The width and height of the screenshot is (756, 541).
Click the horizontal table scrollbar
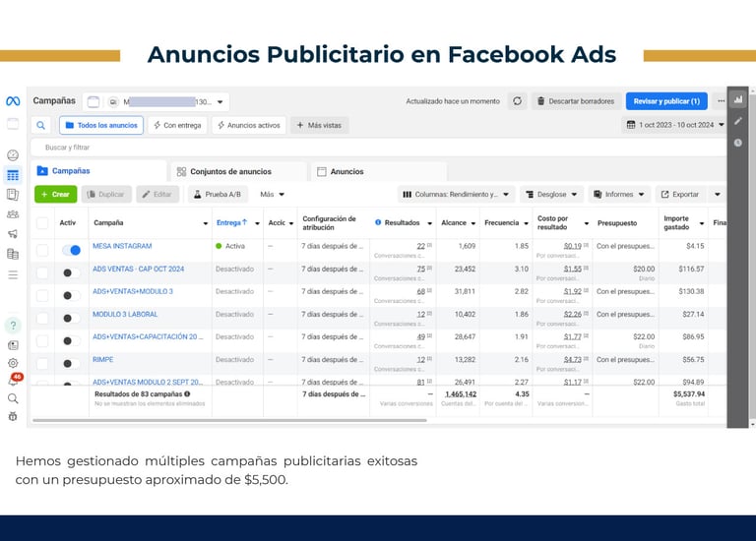[x=229, y=421]
